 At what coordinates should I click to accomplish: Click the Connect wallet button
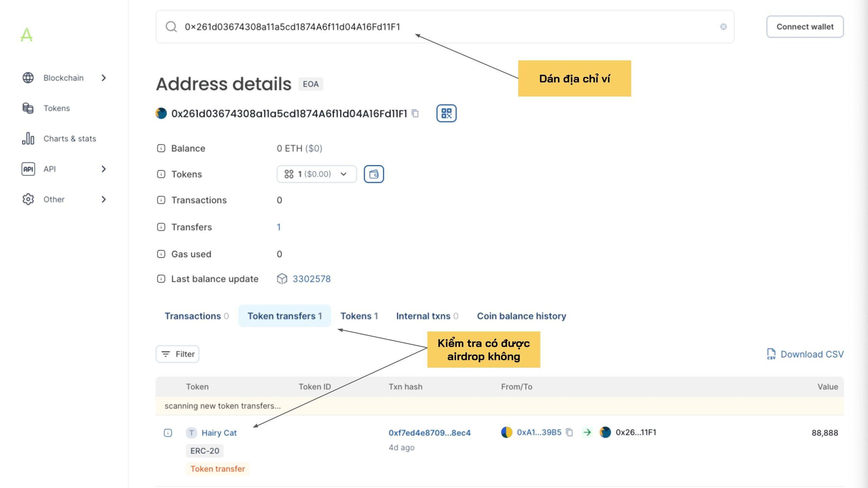pyautogui.click(x=805, y=26)
